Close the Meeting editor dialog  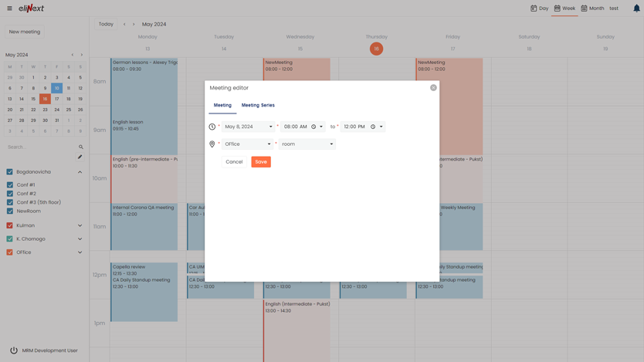(433, 88)
